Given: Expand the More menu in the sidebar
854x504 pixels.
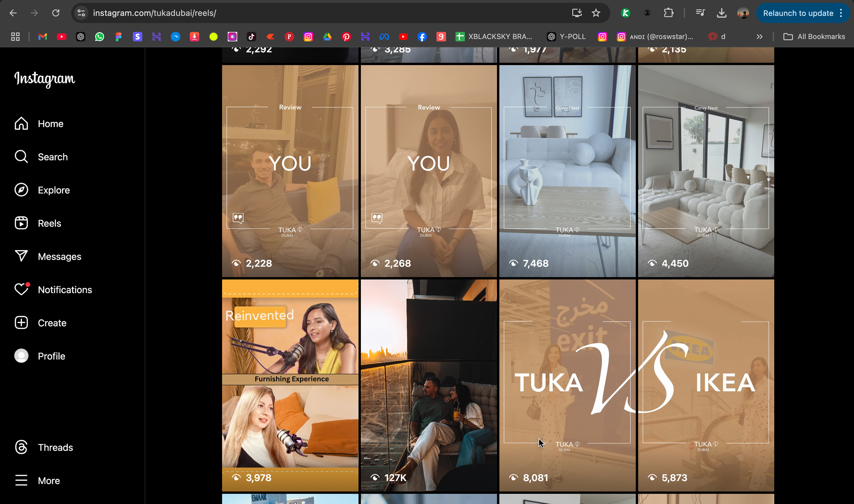Looking at the screenshot, I should point(37,481).
